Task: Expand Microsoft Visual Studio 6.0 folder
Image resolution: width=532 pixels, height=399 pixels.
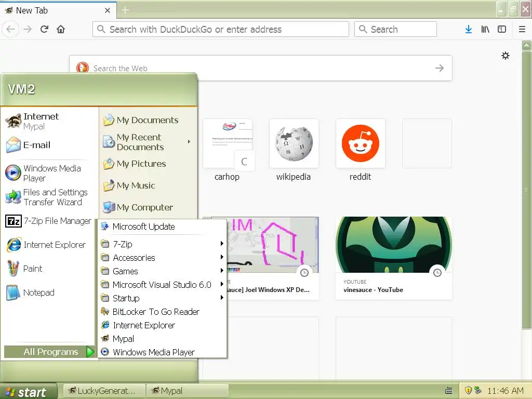Action: tap(162, 285)
